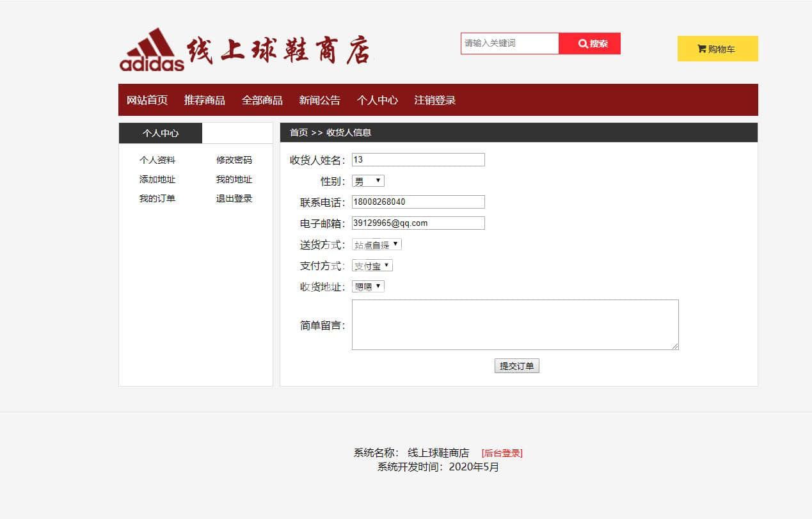Open the yellow 购物车 shopping cart

click(717, 49)
